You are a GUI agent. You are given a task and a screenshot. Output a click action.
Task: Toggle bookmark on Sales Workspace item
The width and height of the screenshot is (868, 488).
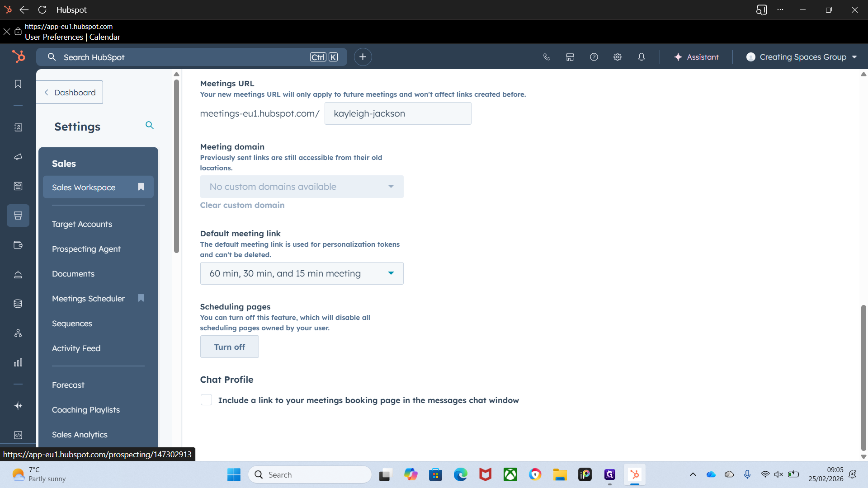tap(141, 187)
